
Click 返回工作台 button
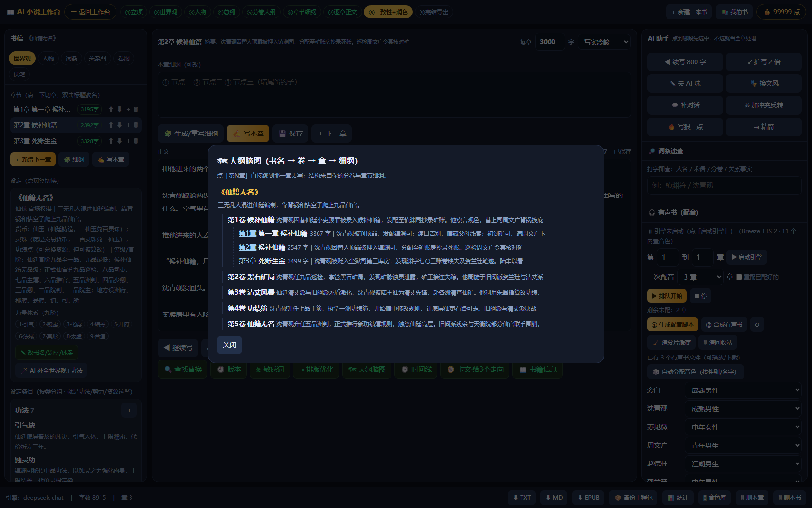(90, 12)
